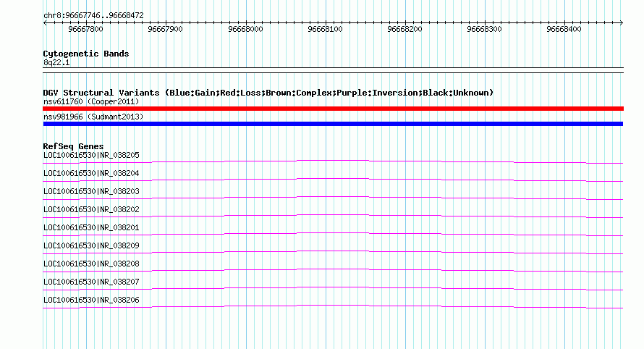Select transcript LOC100616530|NR_038207

coord(91,282)
